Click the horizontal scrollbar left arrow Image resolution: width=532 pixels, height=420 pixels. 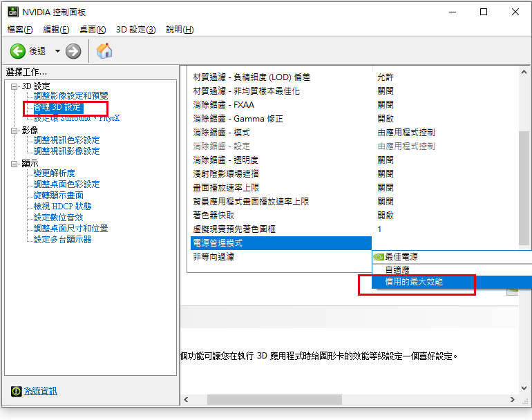tap(186, 400)
